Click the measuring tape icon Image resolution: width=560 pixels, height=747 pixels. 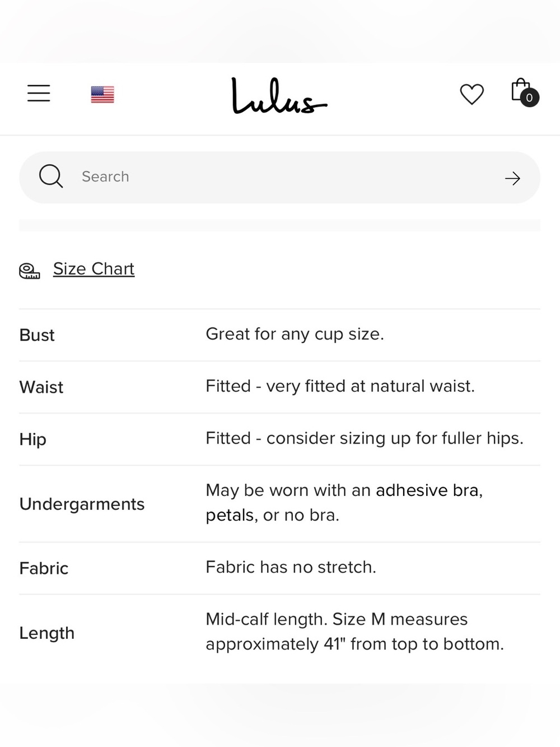[x=30, y=271]
